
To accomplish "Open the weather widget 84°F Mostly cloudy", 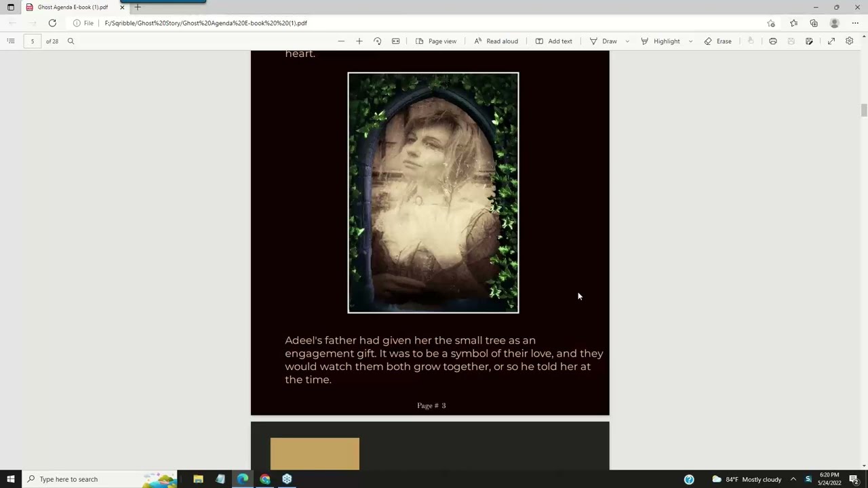I will point(747,479).
